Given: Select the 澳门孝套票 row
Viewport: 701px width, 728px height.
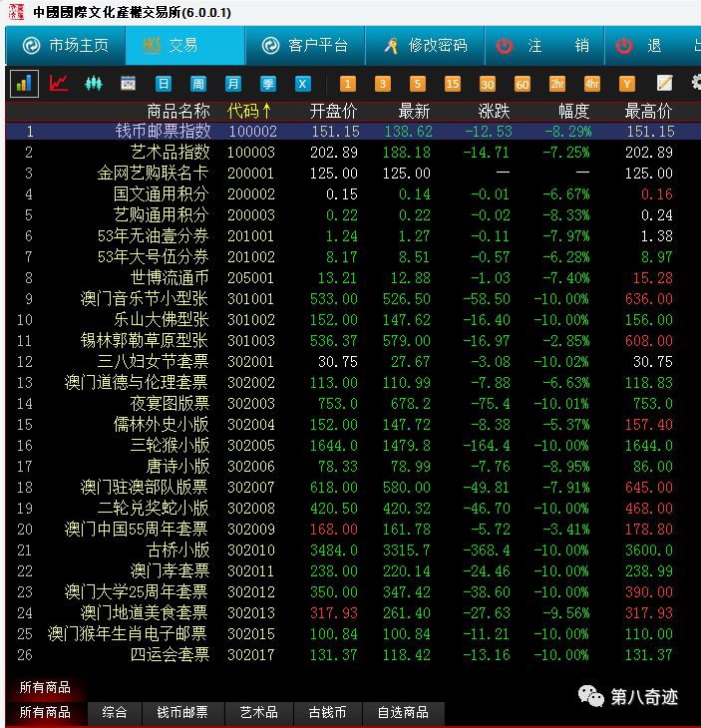Looking at the screenshot, I should tap(353, 571).
